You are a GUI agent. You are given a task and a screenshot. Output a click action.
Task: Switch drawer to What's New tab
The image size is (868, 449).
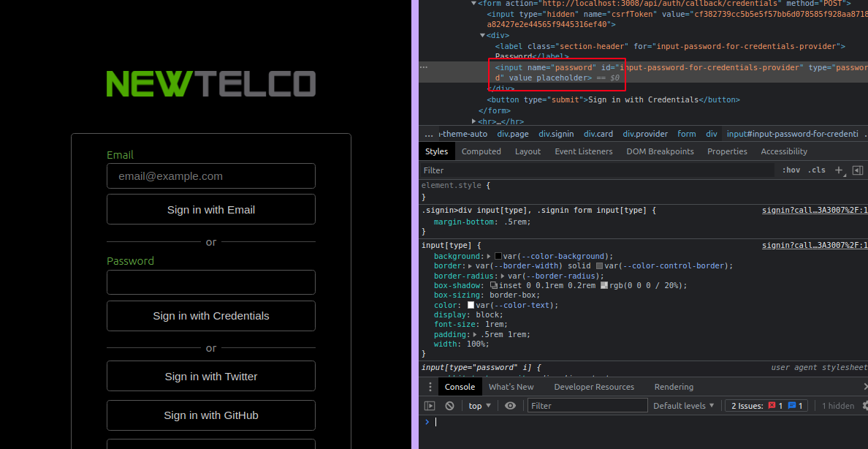pyautogui.click(x=511, y=387)
